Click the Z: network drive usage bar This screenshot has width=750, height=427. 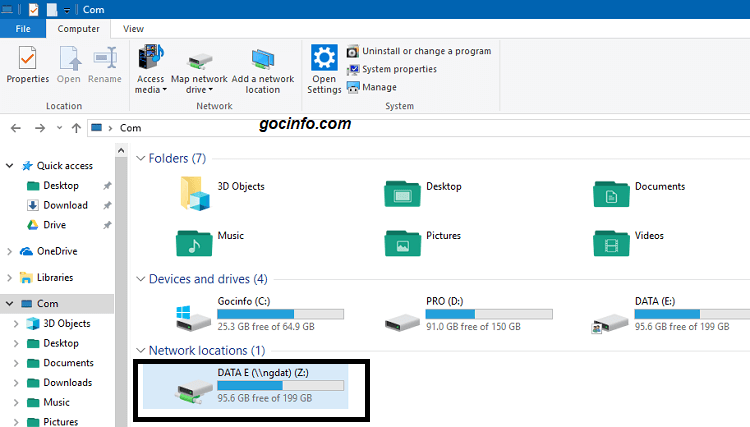(x=280, y=385)
